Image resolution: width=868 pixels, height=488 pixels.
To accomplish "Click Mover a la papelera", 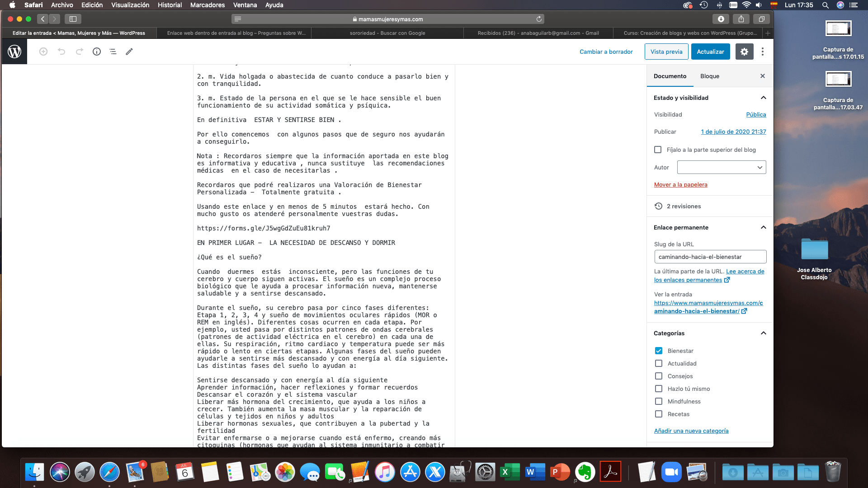I will pyautogui.click(x=680, y=184).
